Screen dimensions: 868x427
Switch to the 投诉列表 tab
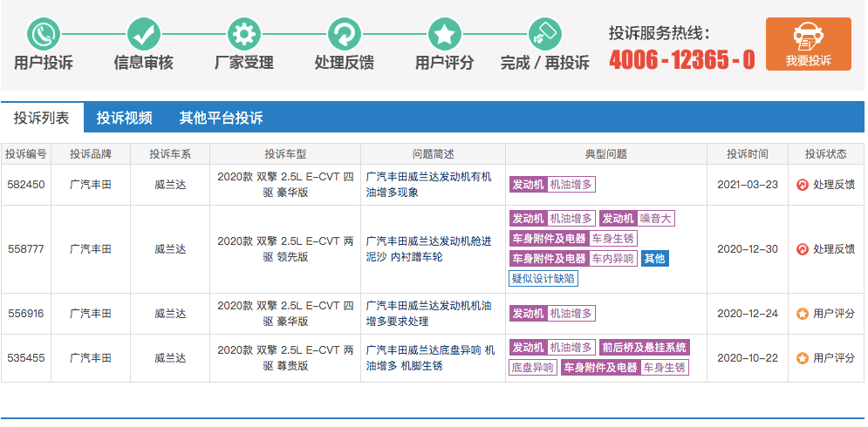tap(42, 118)
